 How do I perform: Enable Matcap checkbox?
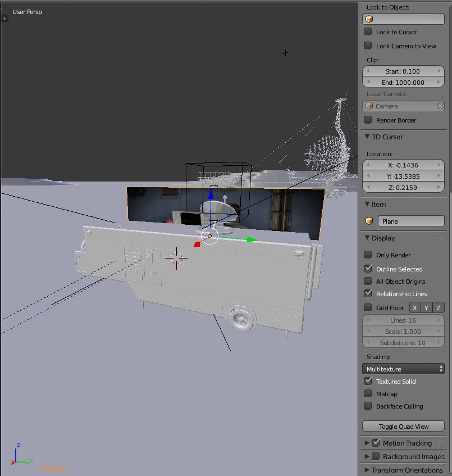pos(368,394)
